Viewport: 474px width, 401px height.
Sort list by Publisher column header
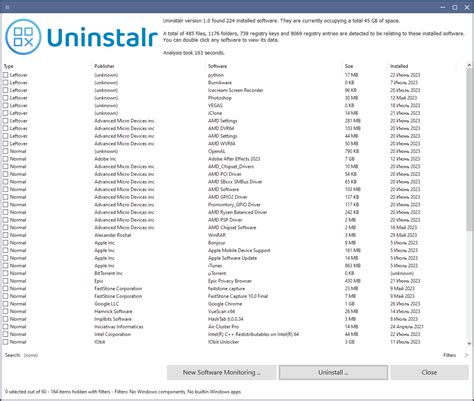(104, 66)
